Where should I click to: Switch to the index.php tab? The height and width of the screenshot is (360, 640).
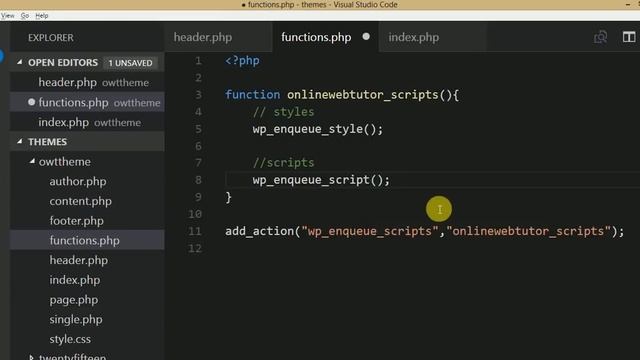[413, 37]
